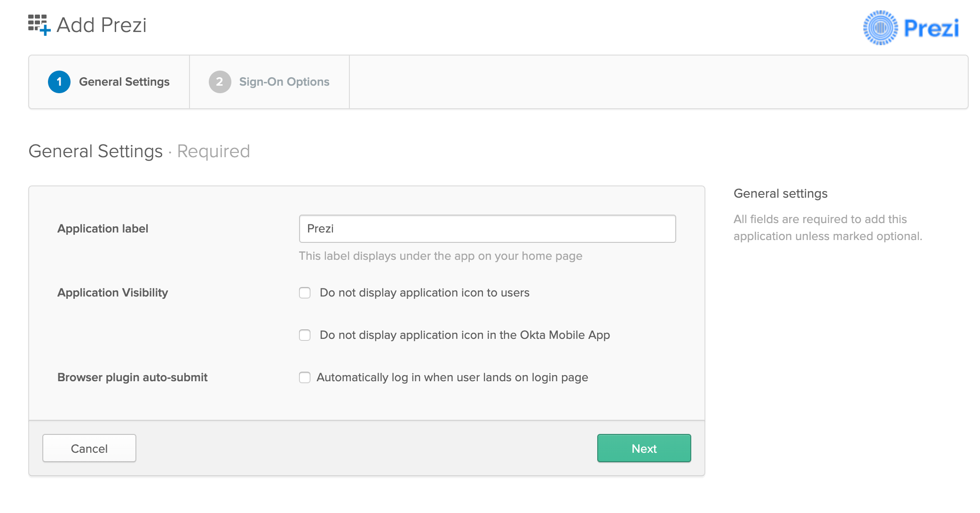Switch to the General Settings tab

point(110,82)
